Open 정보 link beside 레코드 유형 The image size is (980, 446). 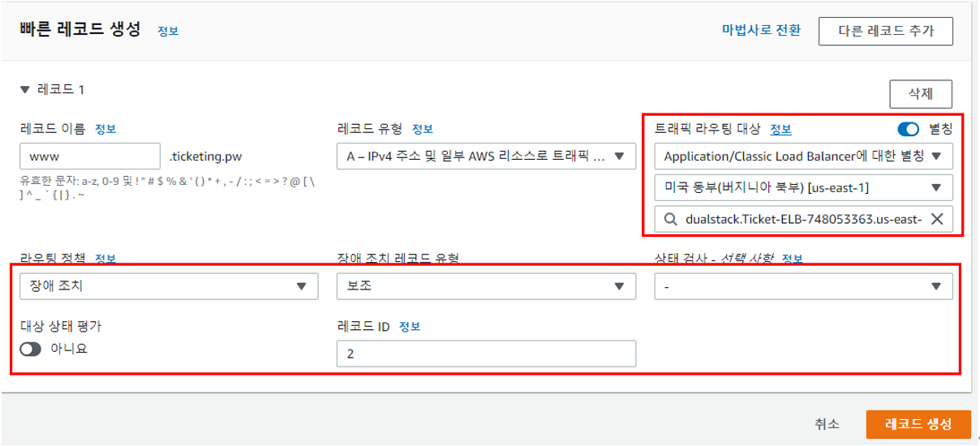point(423,128)
